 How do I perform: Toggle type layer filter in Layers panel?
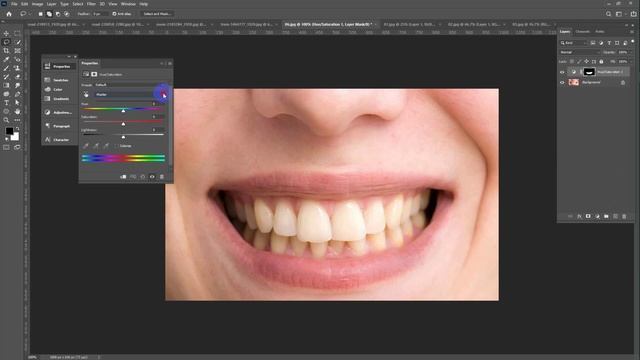point(609,43)
